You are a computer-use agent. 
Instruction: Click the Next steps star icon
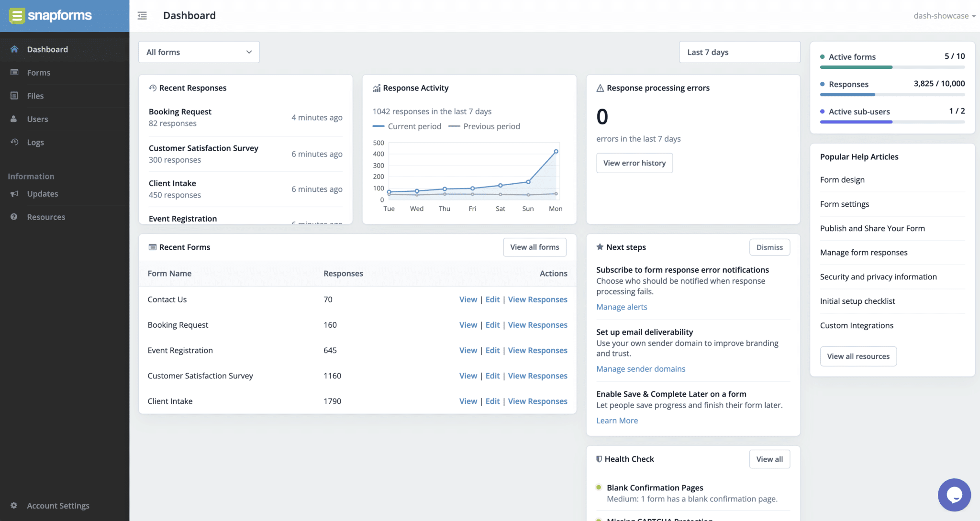point(600,247)
